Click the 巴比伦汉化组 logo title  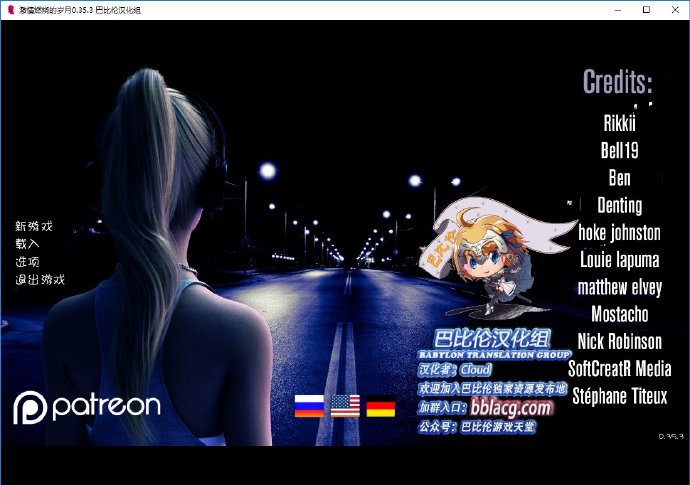click(492, 339)
